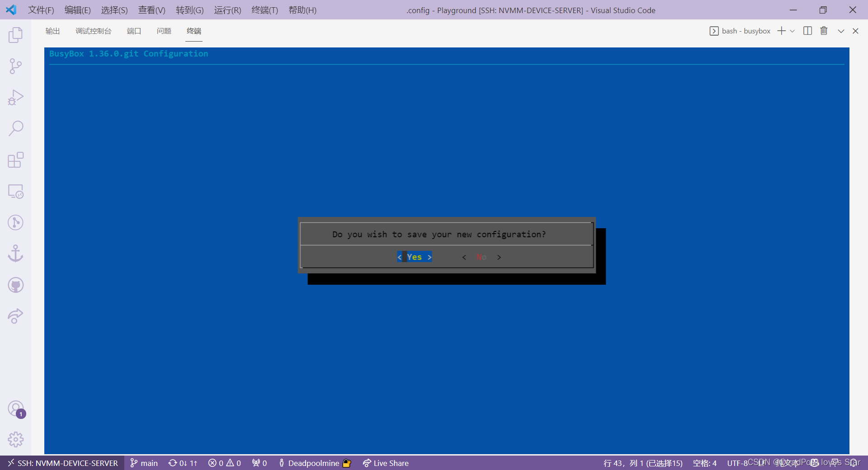Switch to the 终端 tab
868x470 pixels.
(x=194, y=31)
